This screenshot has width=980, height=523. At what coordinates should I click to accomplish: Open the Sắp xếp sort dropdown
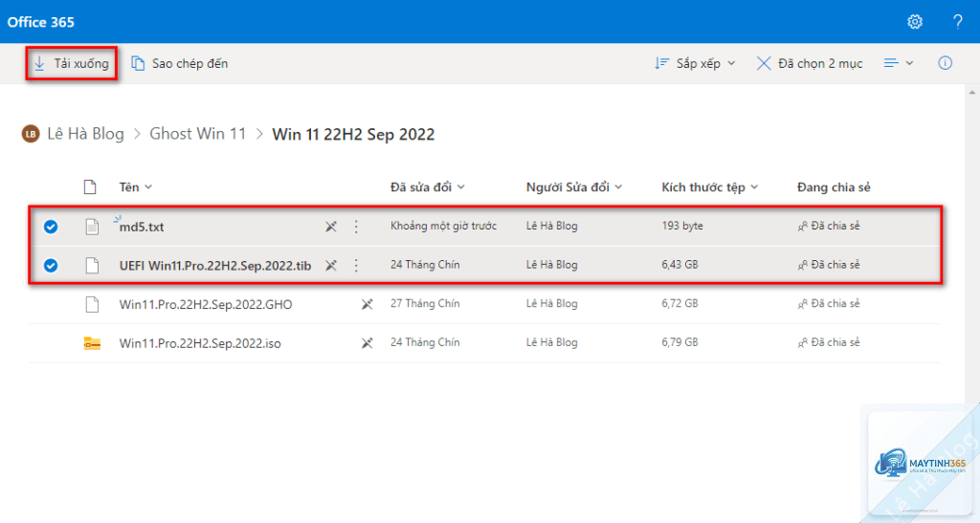click(695, 63)
